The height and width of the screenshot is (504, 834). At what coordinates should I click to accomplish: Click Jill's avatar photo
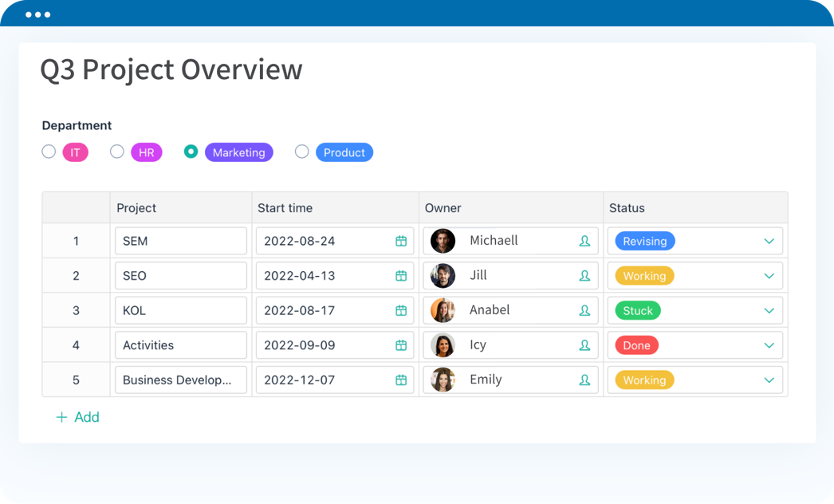[443, 276]
